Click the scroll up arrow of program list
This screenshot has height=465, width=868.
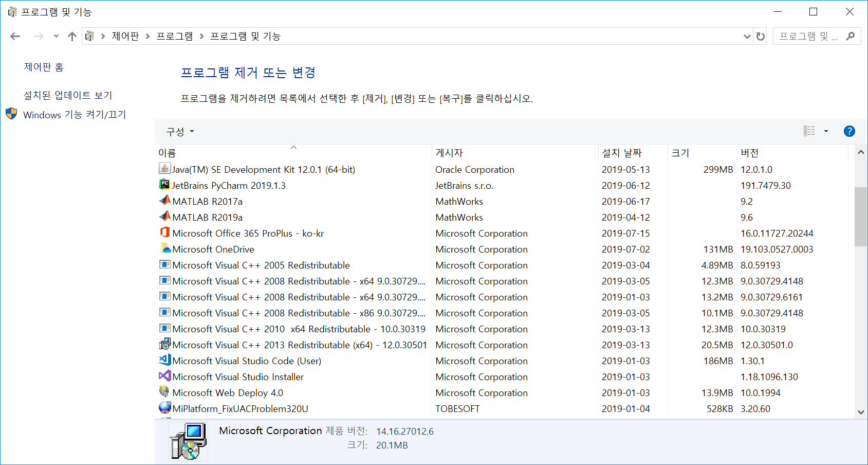coord(861,152)
